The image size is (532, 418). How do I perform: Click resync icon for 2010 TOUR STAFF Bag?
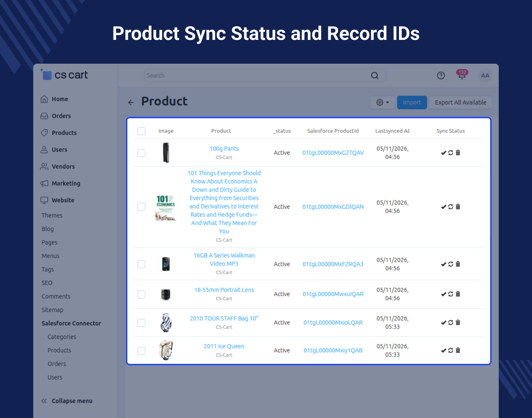[451, 323]
